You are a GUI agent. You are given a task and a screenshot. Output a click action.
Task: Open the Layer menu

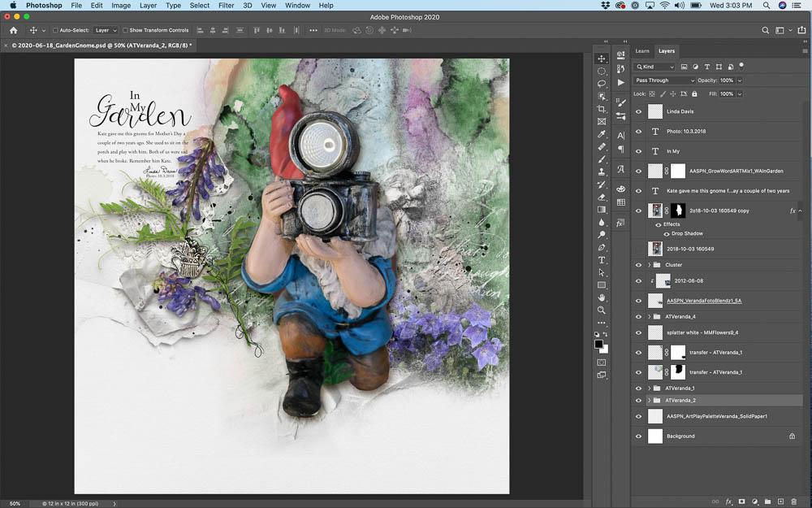coord(148,5)
